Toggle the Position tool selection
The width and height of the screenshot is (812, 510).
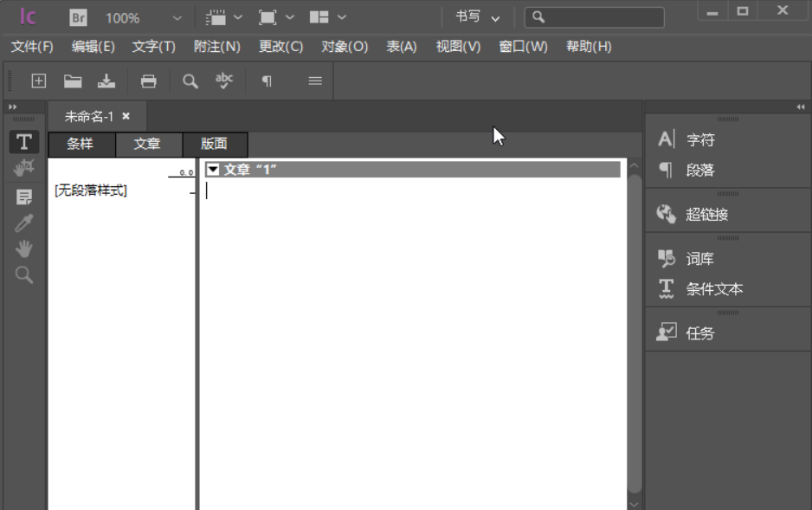(x=23, y=167)
